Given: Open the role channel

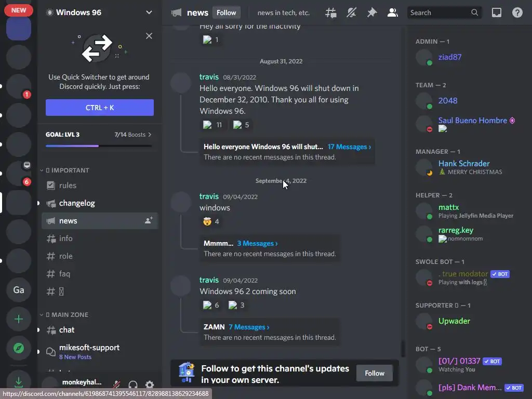Looking at the screenshot, I should pyautogui.click(x=100, y=256).
